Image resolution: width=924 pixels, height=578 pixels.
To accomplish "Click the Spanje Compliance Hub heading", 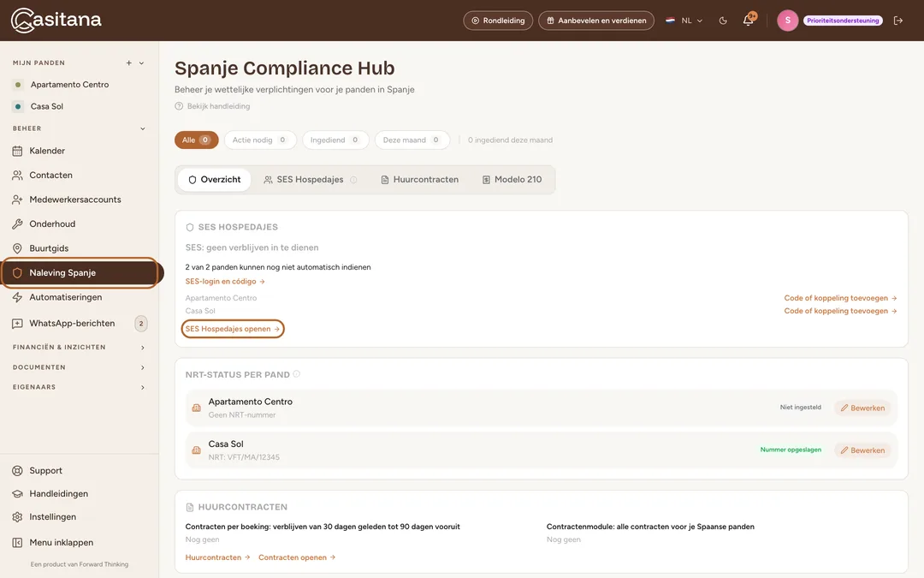I will [285, 68].
